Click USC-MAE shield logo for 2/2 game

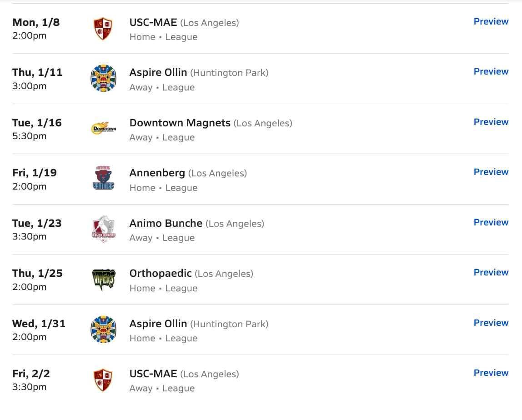[x=103, y=380]
